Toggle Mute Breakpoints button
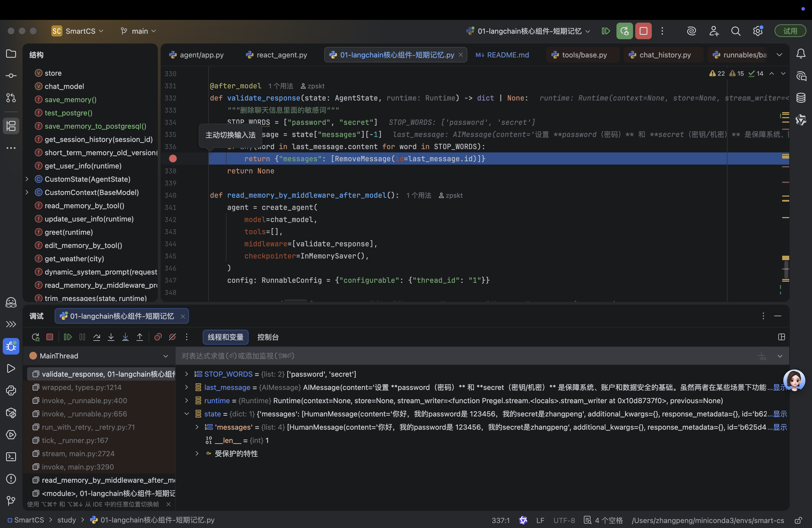Screen dimensions: 812x528 coord(172,337)
